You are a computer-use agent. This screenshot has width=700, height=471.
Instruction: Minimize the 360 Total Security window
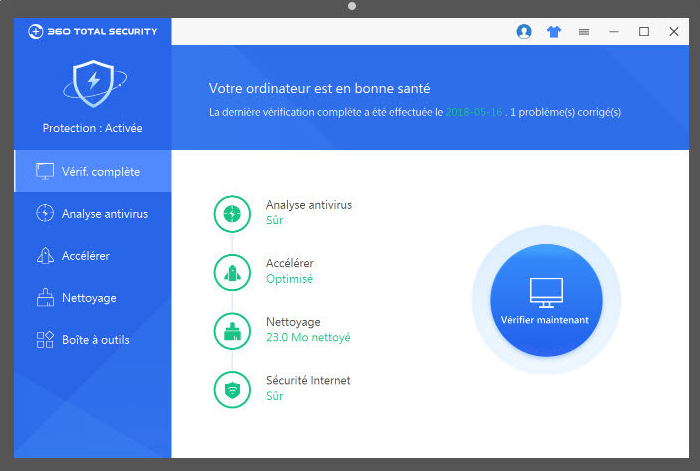[614, 32]
